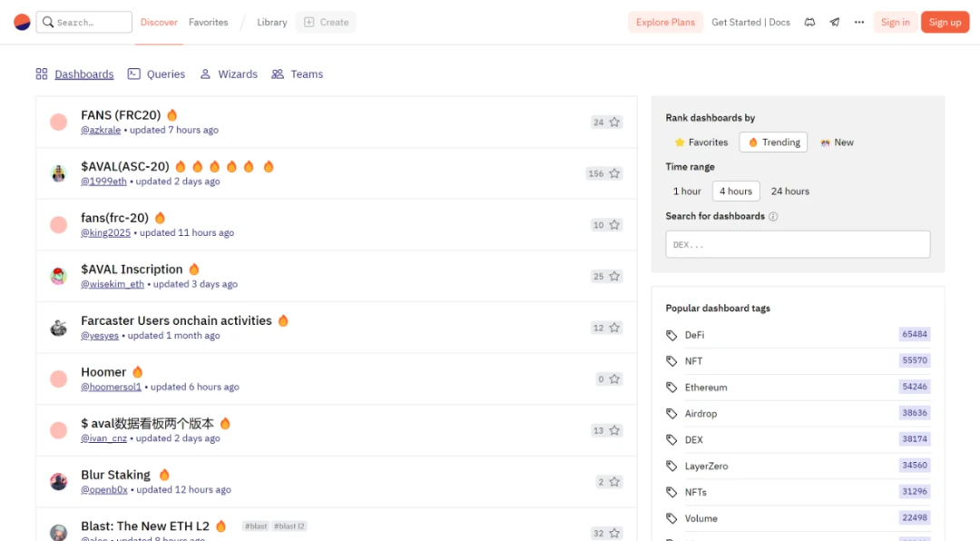The image size is (980, 541).
Task: Select the DeFi dashboard tag
Action: [x=694, y=335]
